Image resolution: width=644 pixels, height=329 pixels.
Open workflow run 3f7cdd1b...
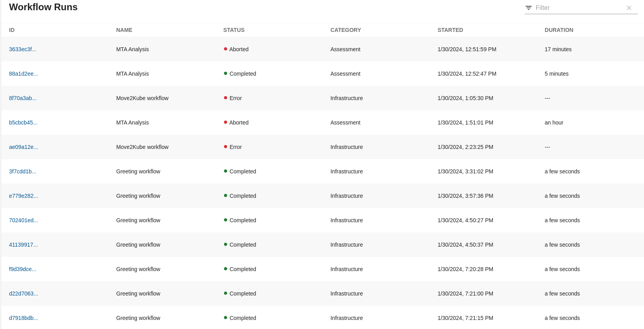pyautogui.click(x=22, y=171)
